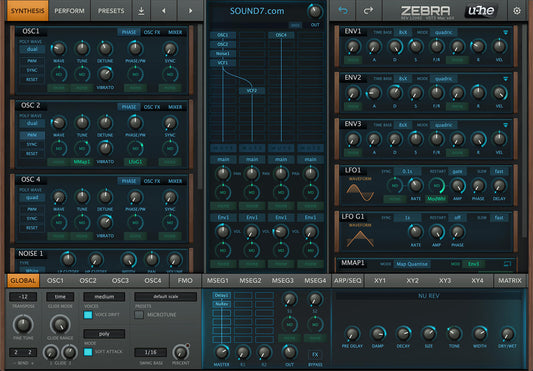This screenshot has width=533, height=371.
Task: Open the Presets tab
Action: pyautogui.click(x=111, y=11)
